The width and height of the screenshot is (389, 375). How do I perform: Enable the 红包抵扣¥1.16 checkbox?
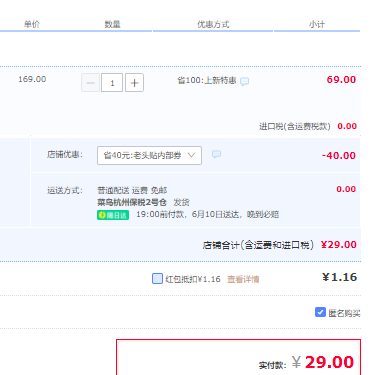tap(157, 279)
